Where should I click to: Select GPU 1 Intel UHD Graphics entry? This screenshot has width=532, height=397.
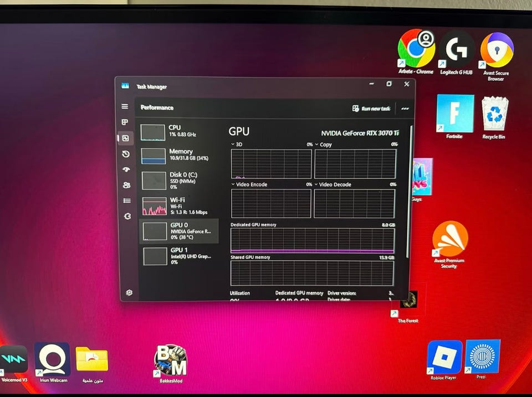tap(180, 256)
